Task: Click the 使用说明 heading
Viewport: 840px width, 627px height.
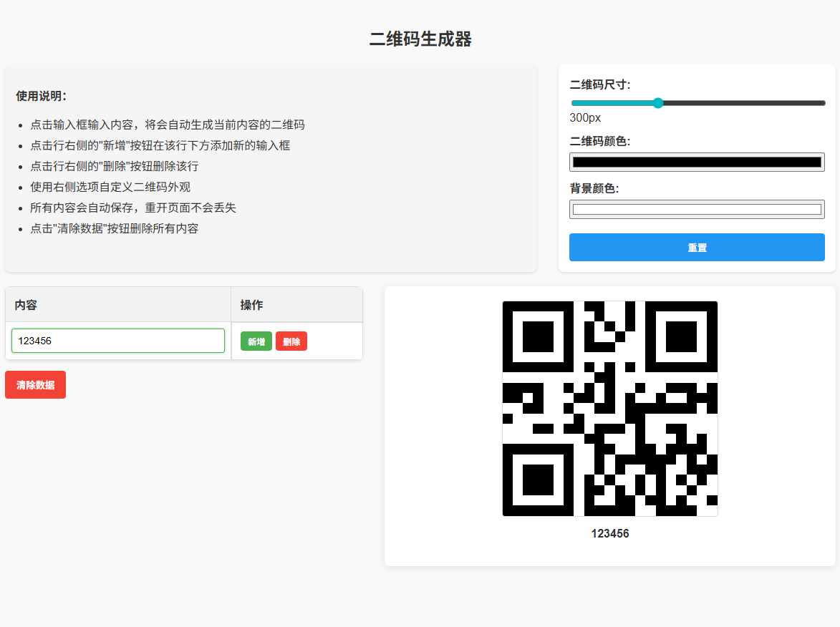Action: [42, 96]
